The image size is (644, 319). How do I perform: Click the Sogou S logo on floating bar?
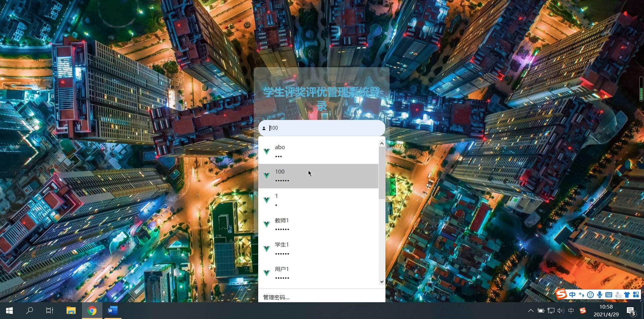pyautogui.click(x=561, y=294)
